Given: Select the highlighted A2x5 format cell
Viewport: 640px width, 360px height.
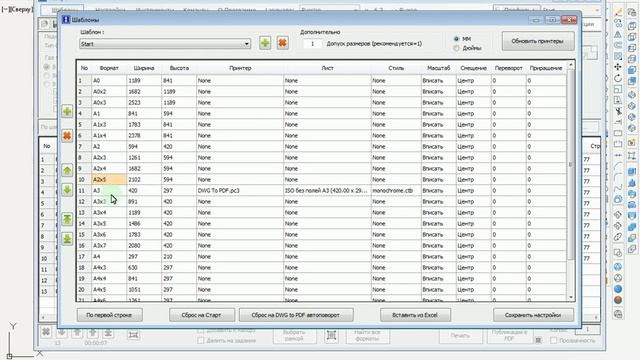Looking at the screenshot, I should point(109,180).
